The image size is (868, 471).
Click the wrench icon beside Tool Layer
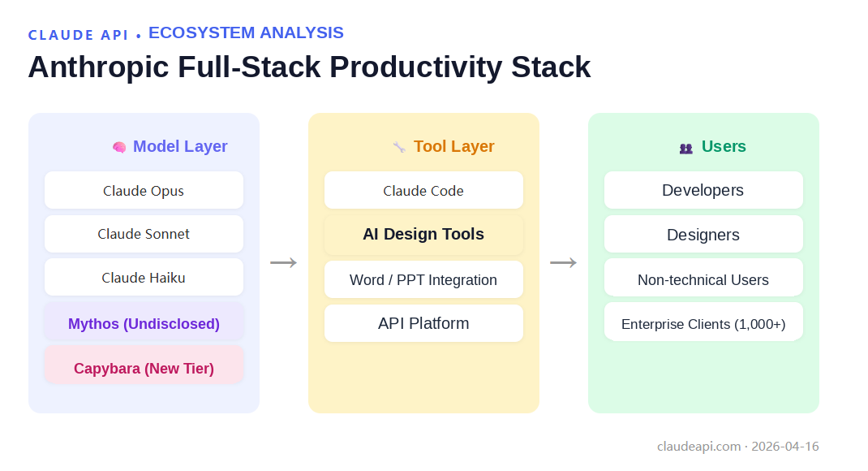pyautogui.click(x=399, y=147)
